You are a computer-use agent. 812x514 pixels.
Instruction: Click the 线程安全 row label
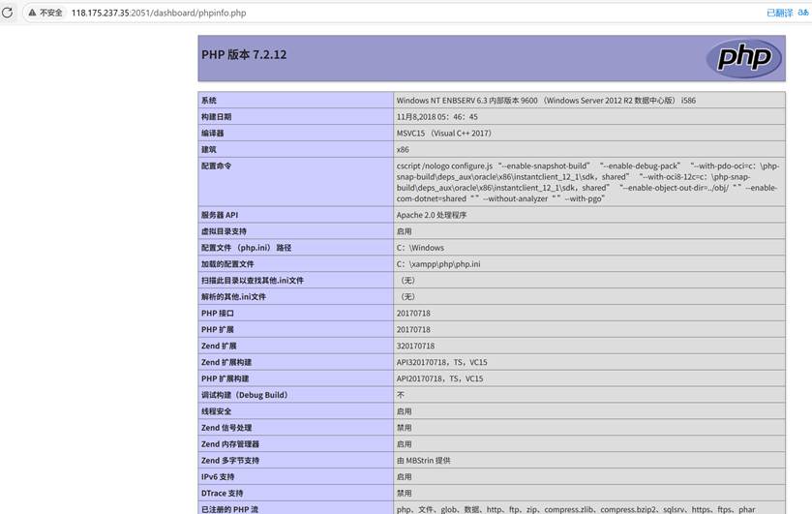point(217,411)
